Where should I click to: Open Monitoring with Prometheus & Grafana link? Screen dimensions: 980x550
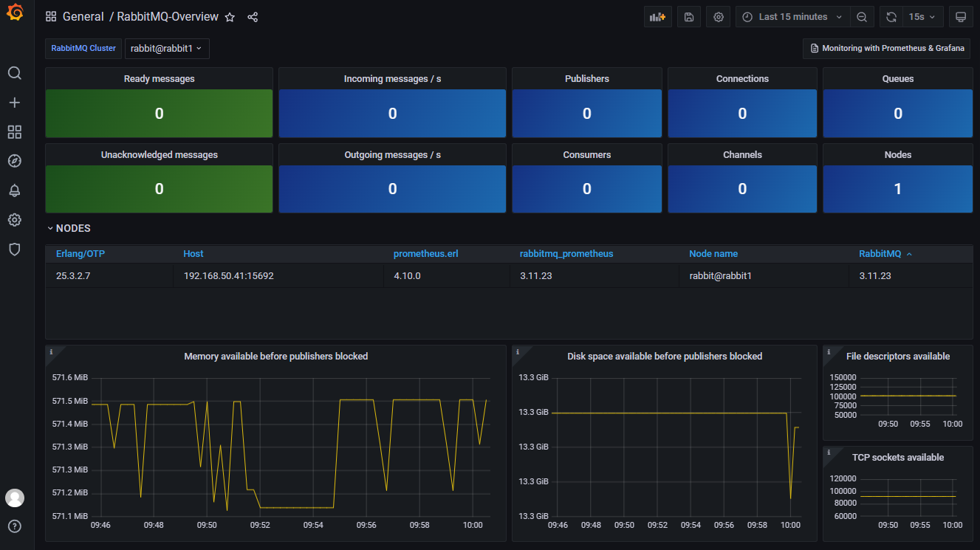click(886, 48)
